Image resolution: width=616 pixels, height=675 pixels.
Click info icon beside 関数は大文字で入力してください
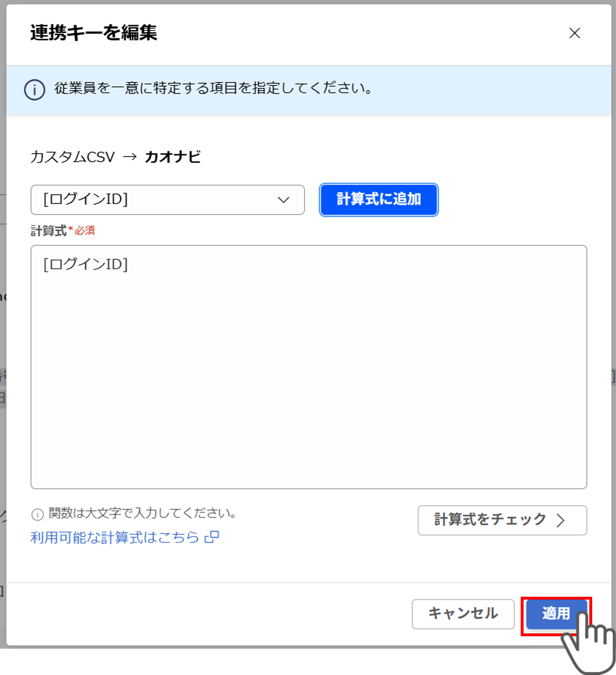click(x=37, y=514)
